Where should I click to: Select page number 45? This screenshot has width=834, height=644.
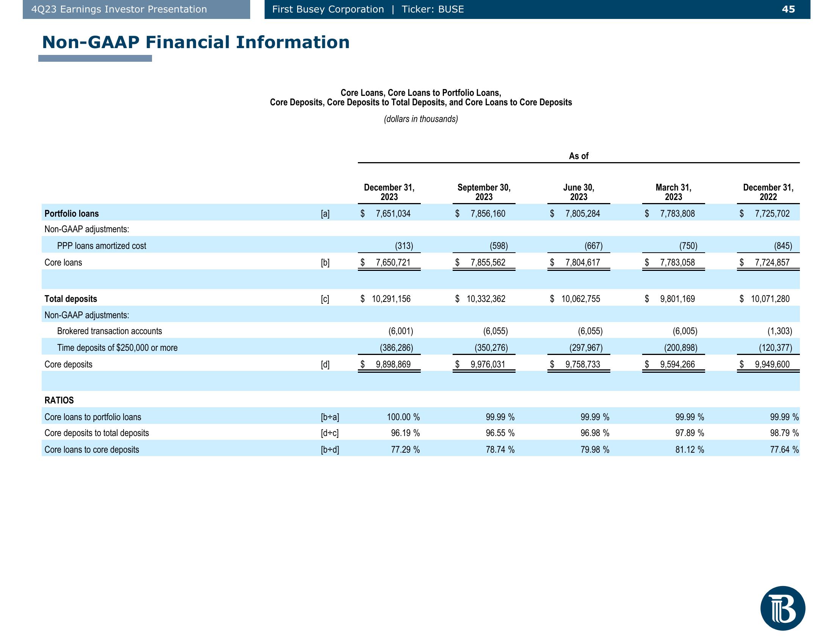point(789,9)
